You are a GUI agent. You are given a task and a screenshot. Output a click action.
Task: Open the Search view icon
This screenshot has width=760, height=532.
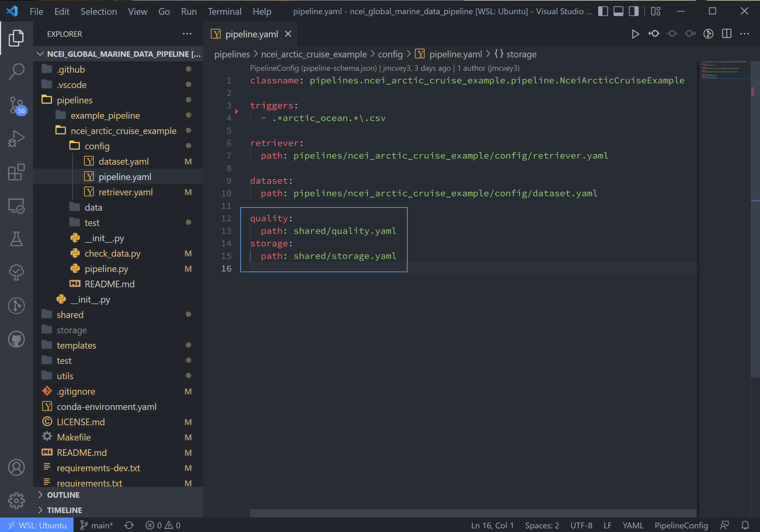tap(16, 71)
